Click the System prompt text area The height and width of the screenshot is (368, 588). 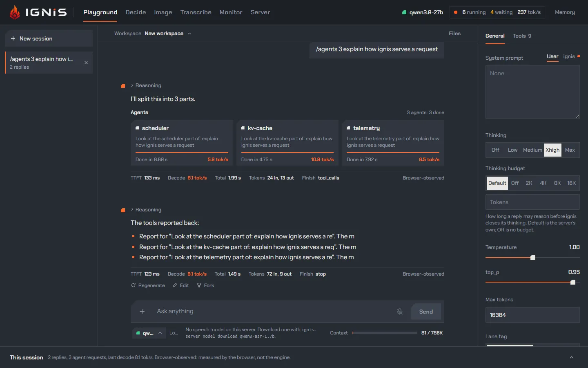[x=532, y=92]
